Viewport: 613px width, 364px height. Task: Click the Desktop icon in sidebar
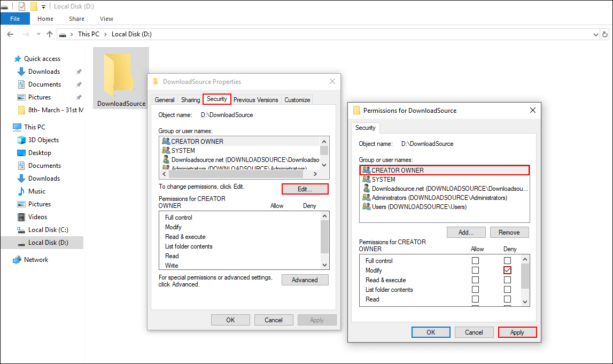pyautogui.click(x=21, y=153)
